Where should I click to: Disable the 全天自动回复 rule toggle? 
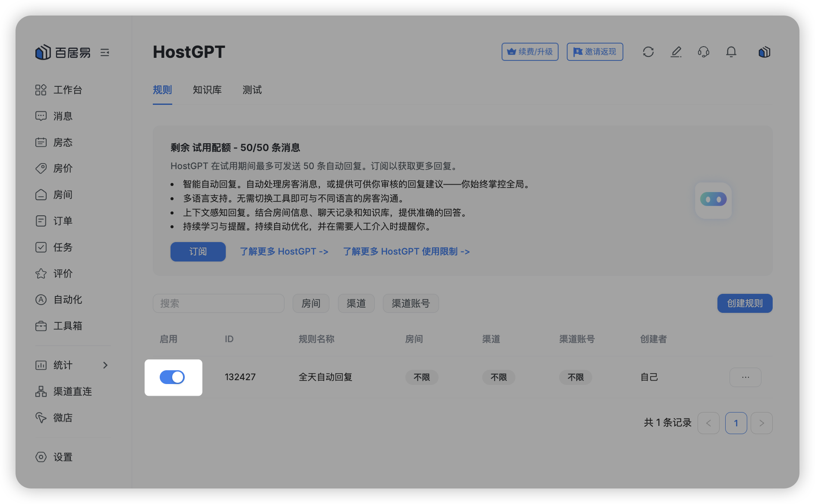(x=172, y=377)
